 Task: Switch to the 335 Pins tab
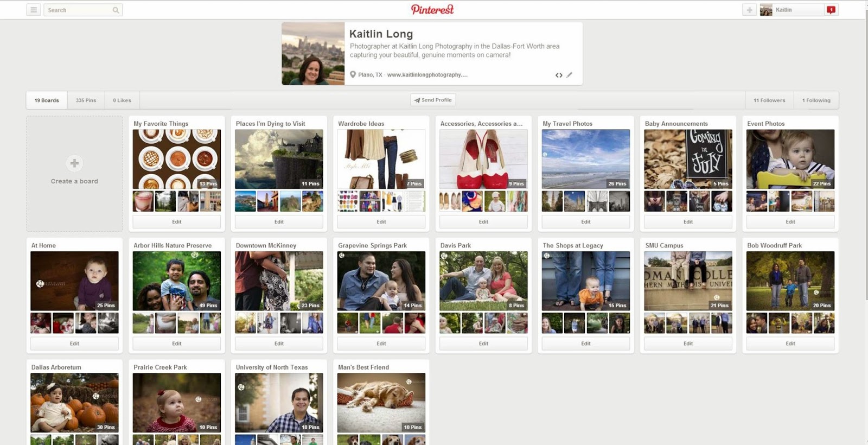tap(86, 100)
